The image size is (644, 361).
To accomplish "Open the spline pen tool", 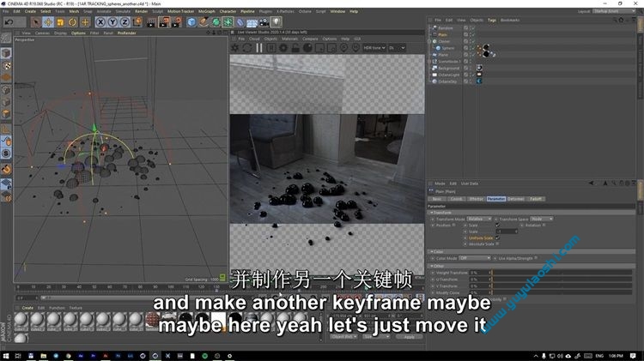I will (204, 22).
